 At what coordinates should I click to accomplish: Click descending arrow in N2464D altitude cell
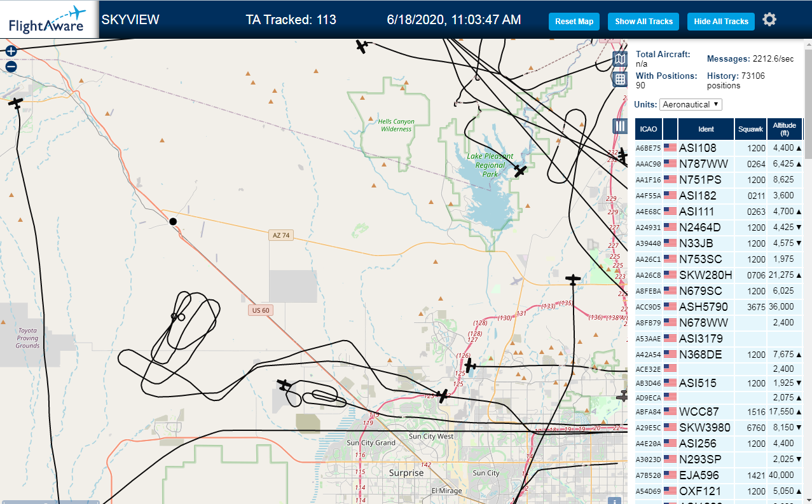(799, 227)
